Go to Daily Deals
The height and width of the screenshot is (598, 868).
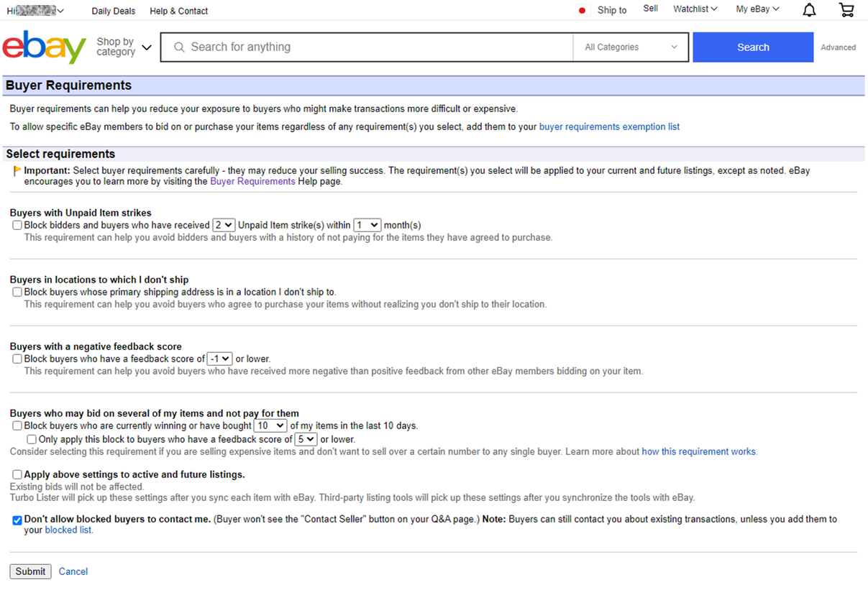click(114, 11)
